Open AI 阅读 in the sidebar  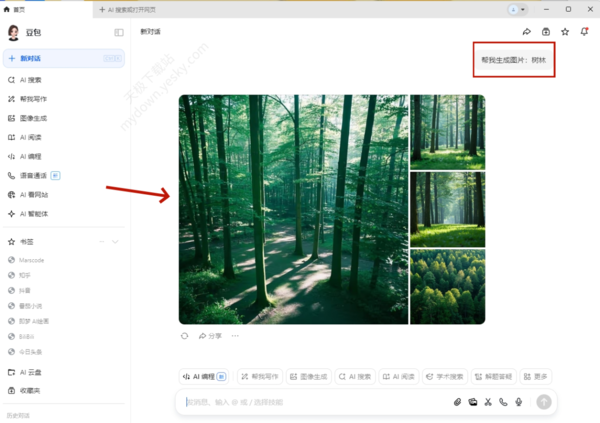coord(64,137)
